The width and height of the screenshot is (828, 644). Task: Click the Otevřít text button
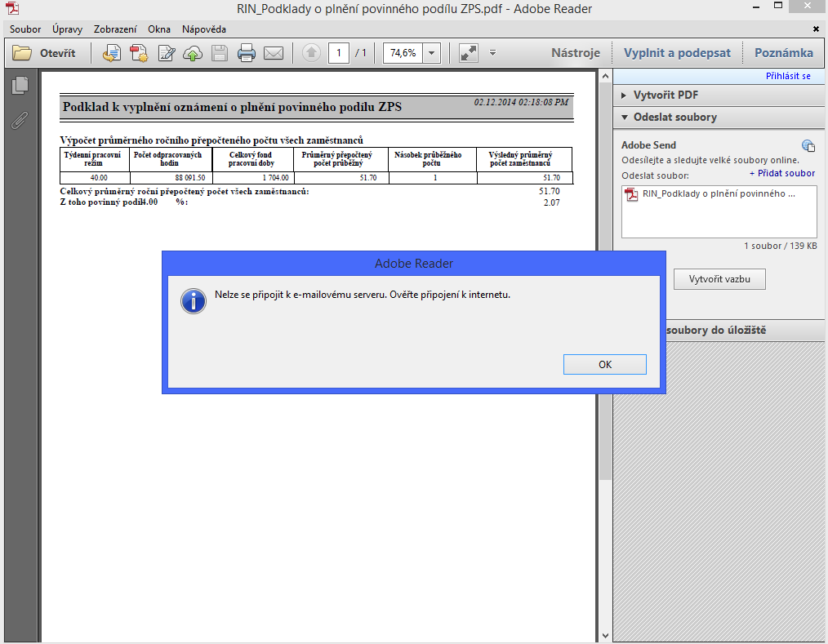coord(57,53)
